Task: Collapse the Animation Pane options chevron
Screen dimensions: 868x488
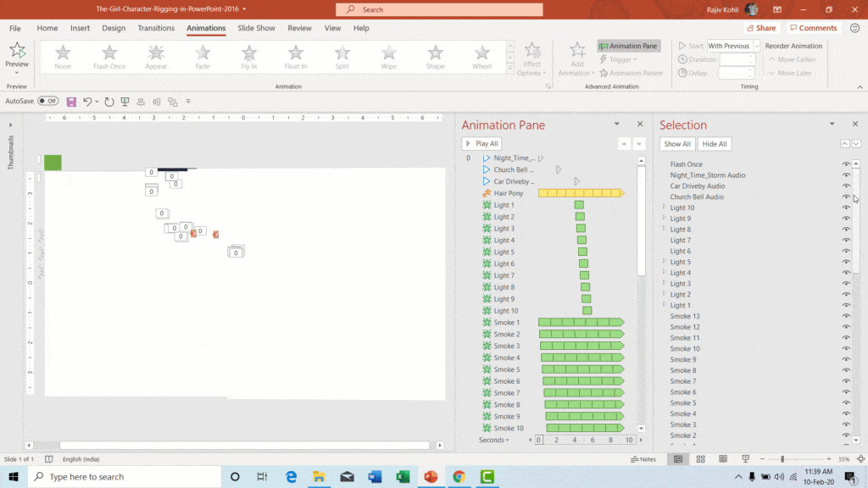Action: click(616, 124)
